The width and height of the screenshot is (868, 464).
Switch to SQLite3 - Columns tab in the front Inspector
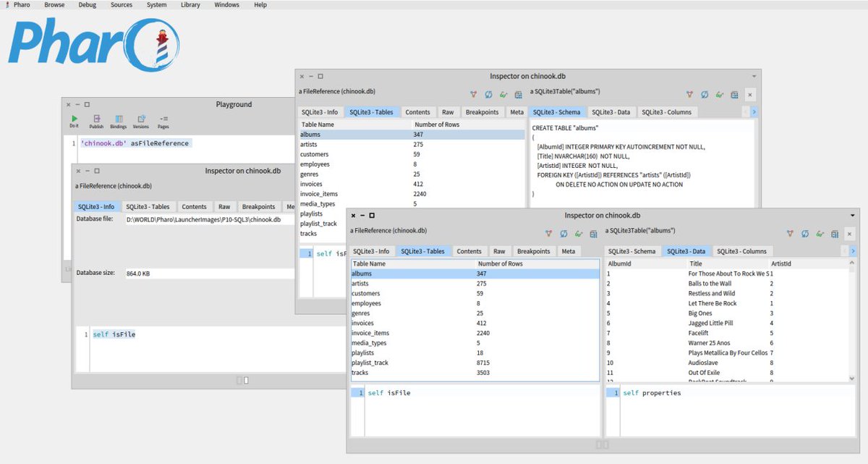[x=742, y=251]
